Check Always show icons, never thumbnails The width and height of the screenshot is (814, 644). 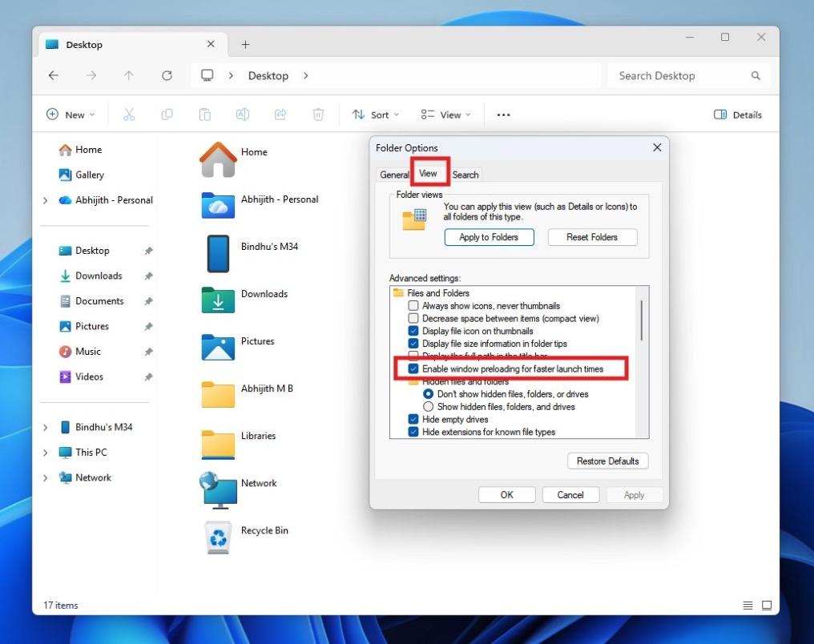pyautogui.click(x=413, y=306)
